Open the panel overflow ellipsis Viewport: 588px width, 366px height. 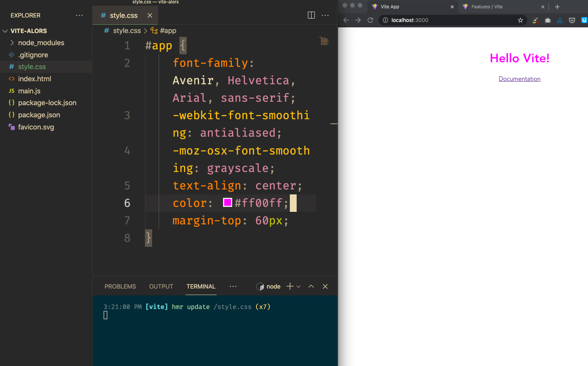233,286
